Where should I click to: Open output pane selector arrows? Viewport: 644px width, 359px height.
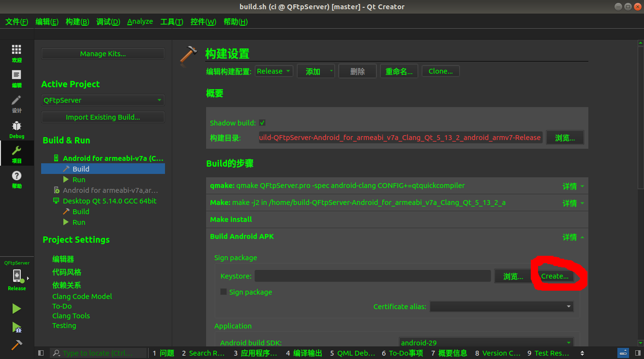point(582,353)
